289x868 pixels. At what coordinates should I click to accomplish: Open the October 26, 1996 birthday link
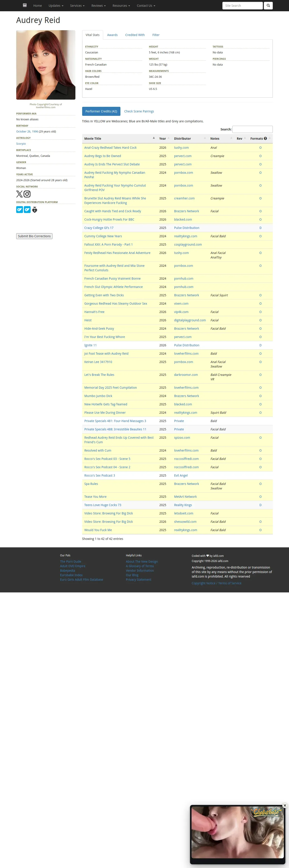pos(27,132)
